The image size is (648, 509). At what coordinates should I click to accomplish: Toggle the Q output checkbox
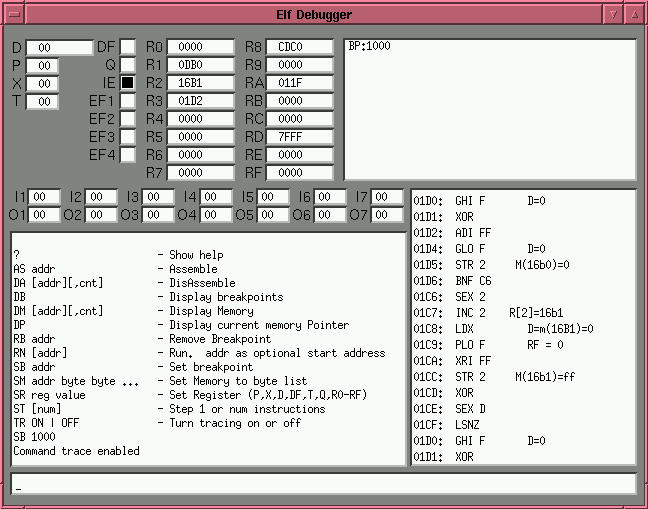coord(128,65)
